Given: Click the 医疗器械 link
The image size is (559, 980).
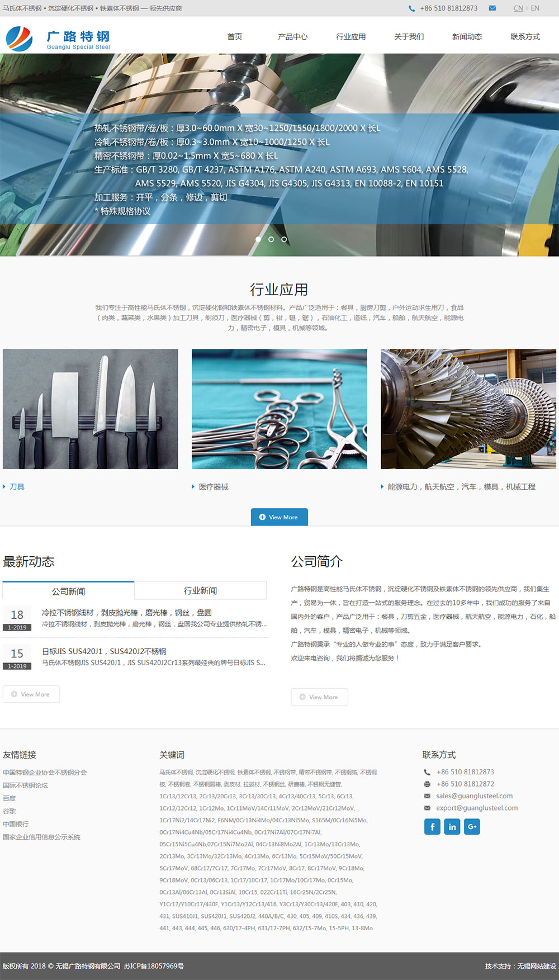Looking at the screenshot, I should (x=214, y=487).
